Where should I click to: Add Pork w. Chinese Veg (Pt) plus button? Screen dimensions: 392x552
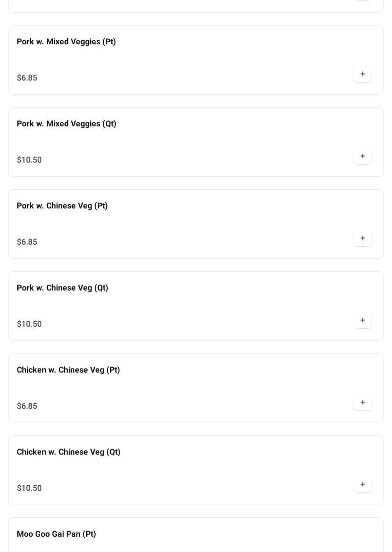[362, 239]
